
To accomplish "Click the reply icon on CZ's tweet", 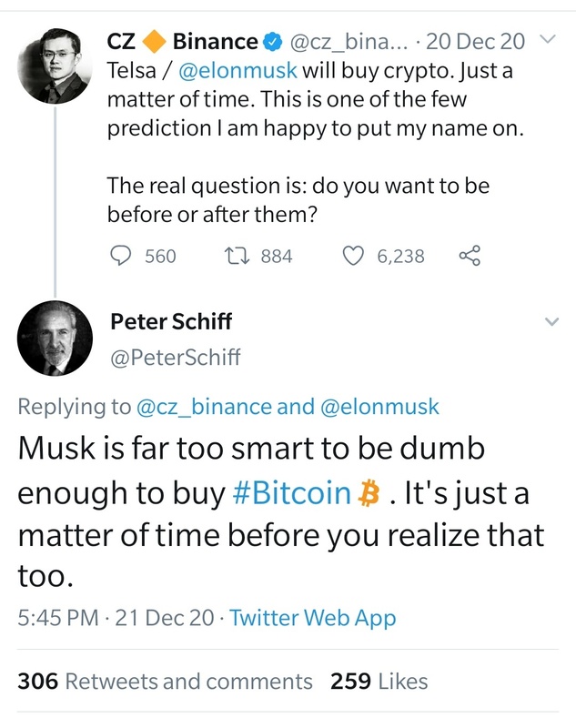I will 122,256.
